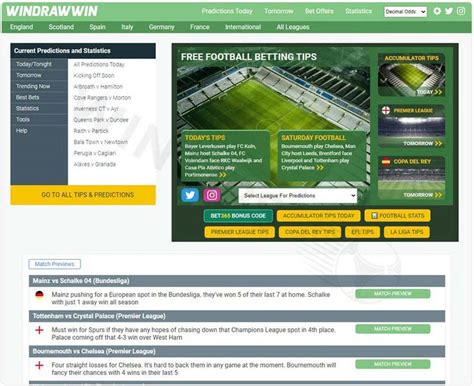Click the arrows after Today's Tips text
This screenshot has width=474, height=386.
(223, 175)
